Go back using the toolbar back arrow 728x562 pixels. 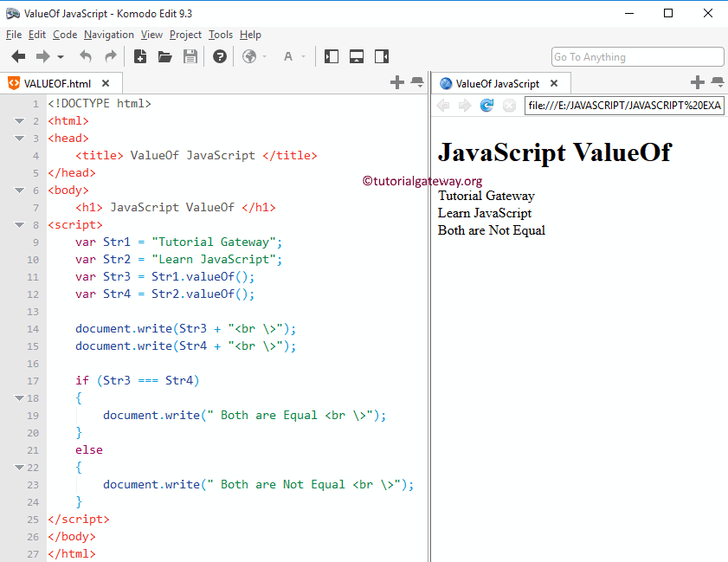(18, 57)
